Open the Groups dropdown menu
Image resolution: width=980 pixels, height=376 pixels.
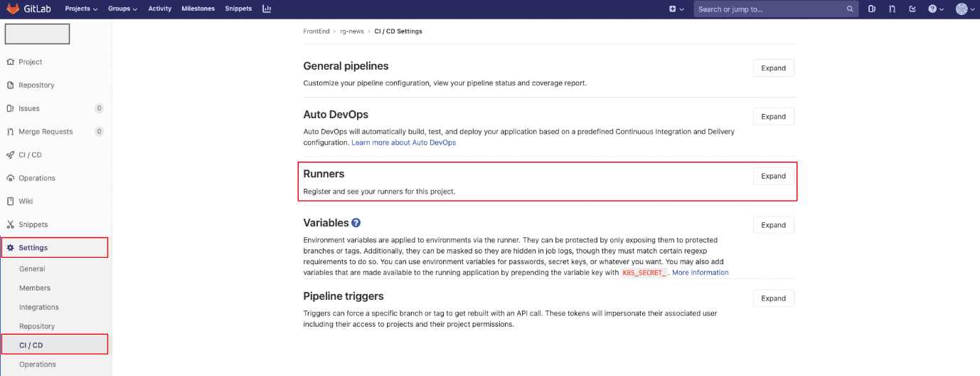pos(123,9)
